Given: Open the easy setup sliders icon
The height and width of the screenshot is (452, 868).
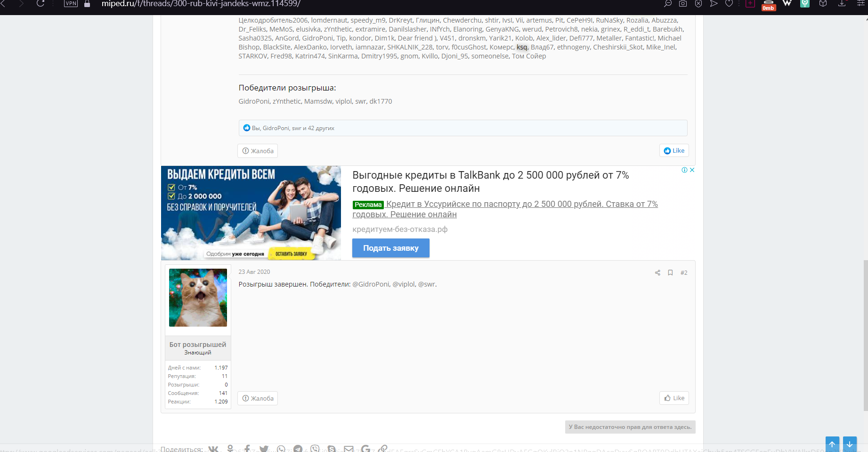Looking at the screenshot, I should [861, 4].
